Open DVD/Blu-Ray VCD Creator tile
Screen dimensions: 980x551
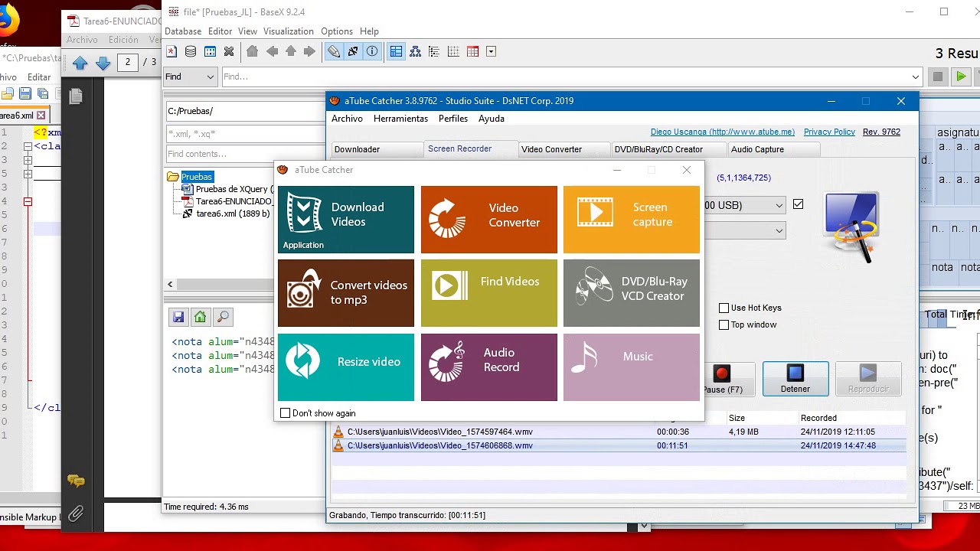(x=631, y=293)
